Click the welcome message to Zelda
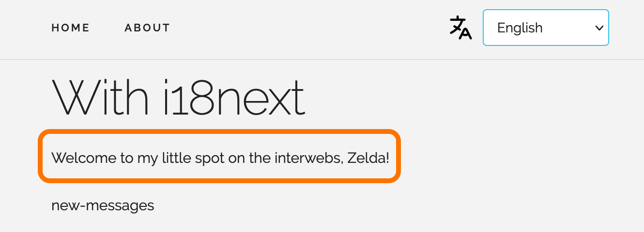 220,158
